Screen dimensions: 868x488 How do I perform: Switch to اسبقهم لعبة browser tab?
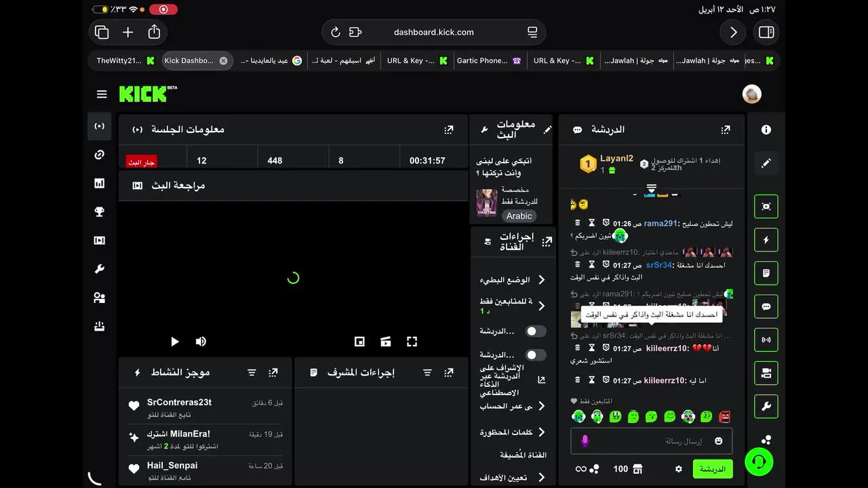point(342,60)
